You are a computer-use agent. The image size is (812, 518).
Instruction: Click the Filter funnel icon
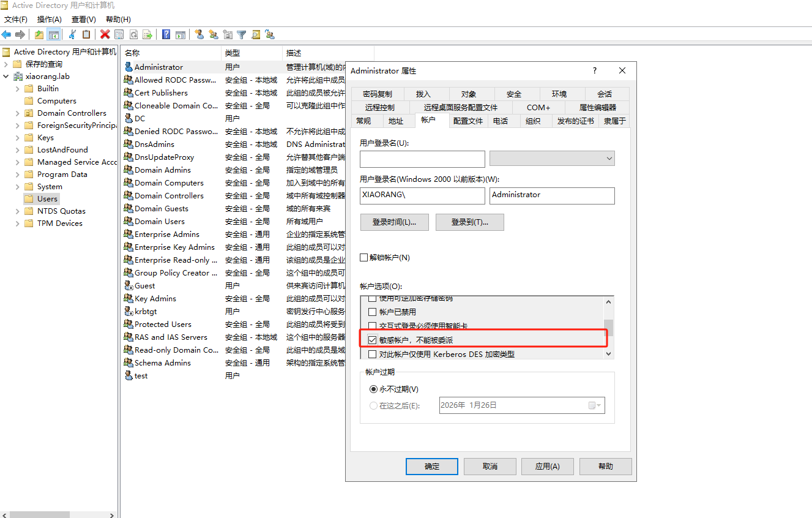tap(242, 34)
